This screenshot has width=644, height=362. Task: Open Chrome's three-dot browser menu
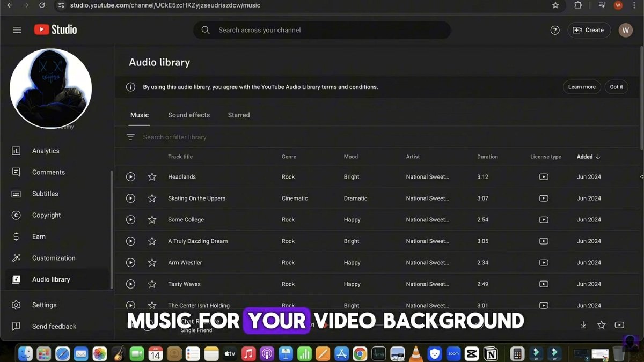point(634,5)
